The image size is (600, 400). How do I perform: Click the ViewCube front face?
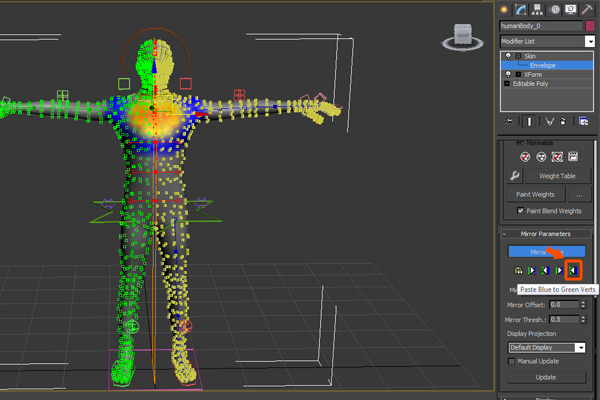pyautogui.click(x=463, y=35)
